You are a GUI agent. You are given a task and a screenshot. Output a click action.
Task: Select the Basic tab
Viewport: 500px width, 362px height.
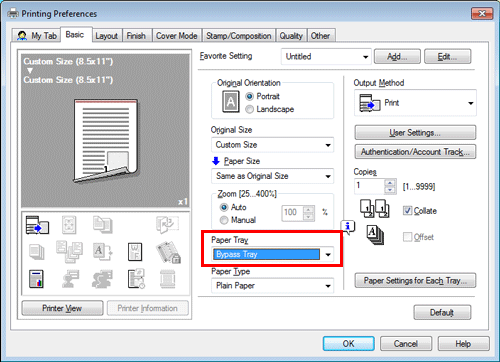coord(75,34)
